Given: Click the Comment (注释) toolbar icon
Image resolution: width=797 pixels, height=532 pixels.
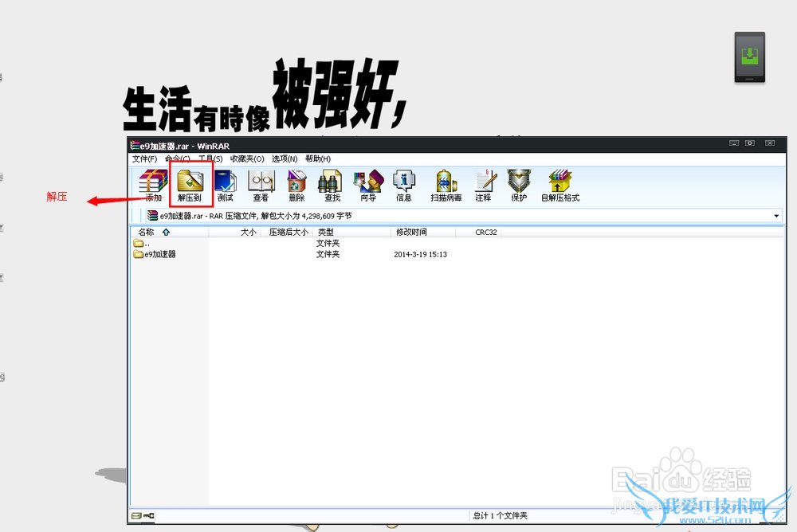Looking at the screenshot, I should pyautogui.click(x=484, y=186).
